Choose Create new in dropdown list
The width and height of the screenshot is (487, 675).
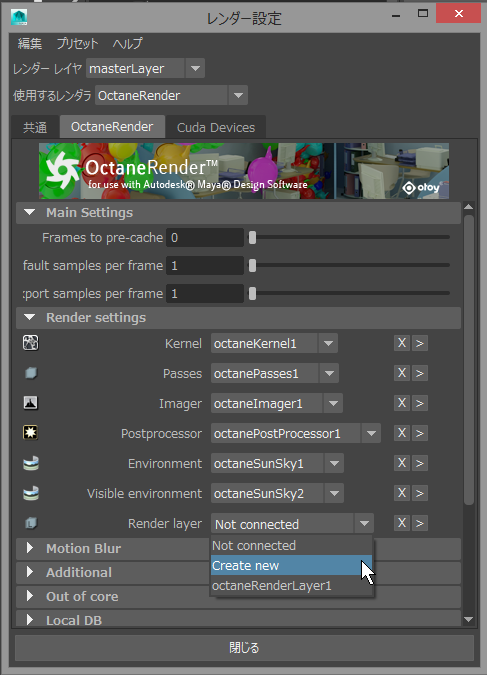(x=291, y=565)
